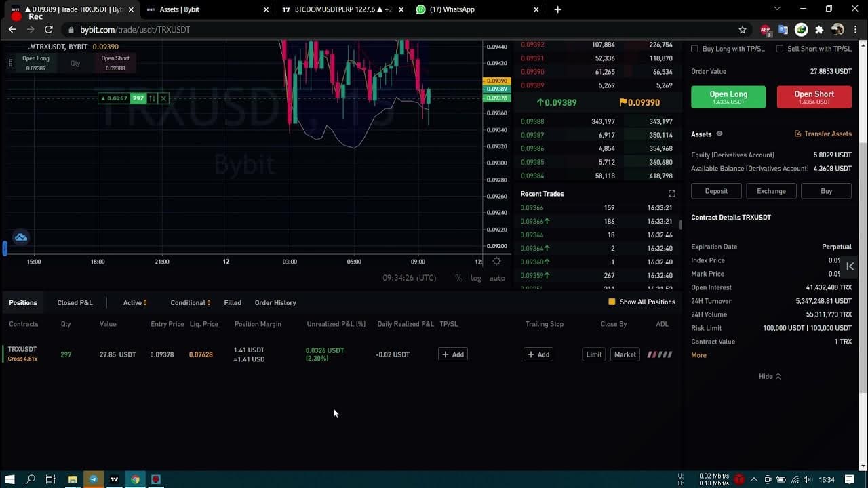Reload the Bybit page

coord(49,30)
